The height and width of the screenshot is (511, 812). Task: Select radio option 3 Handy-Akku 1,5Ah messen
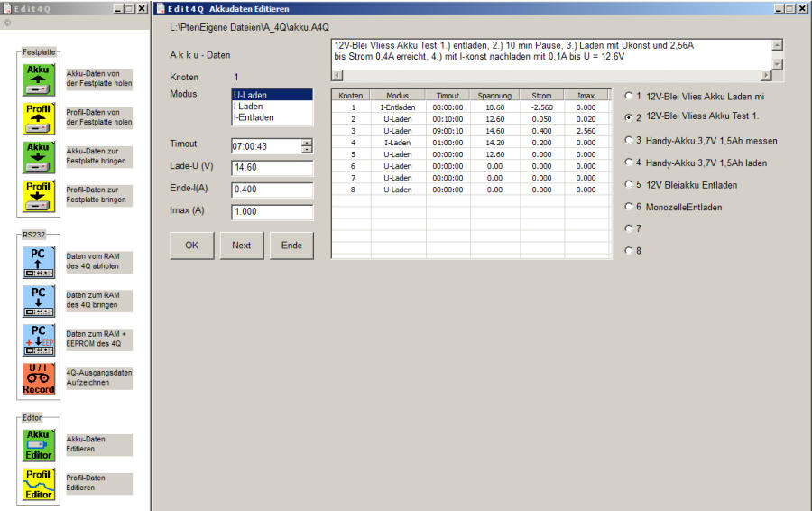[629, 140]
